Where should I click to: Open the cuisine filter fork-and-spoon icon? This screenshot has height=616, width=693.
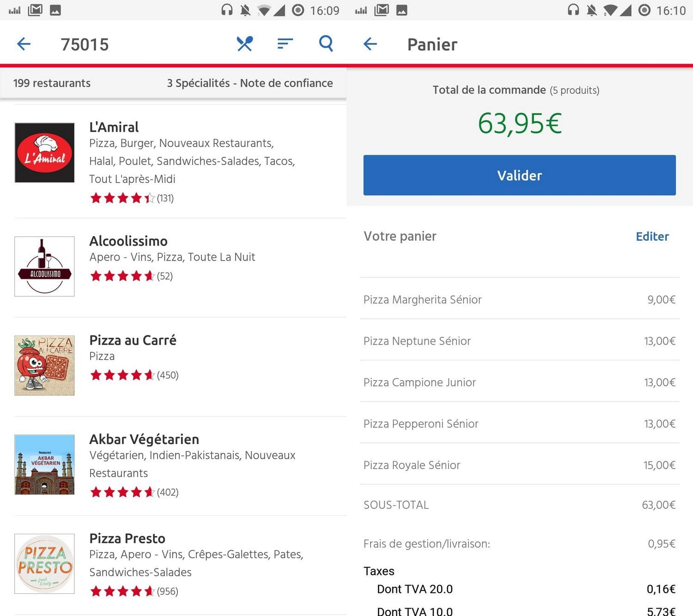(244, 44)
